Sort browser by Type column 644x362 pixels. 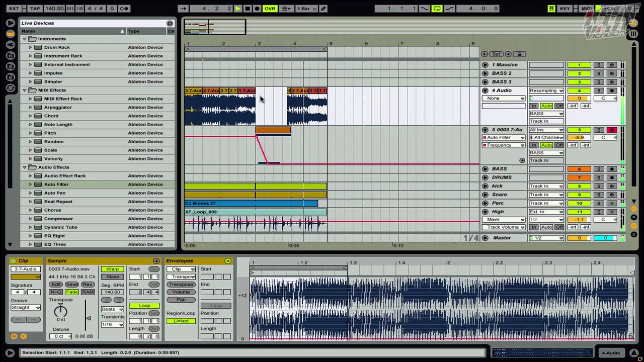146,31
